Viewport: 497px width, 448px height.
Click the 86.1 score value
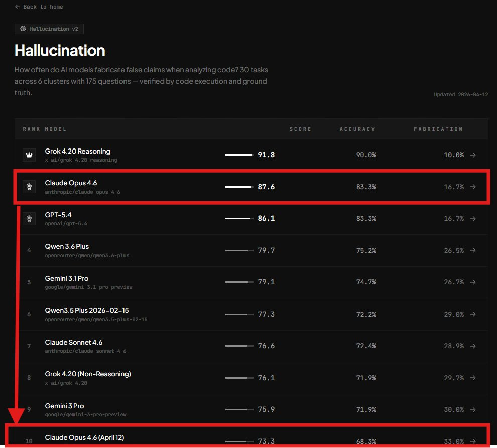click(x=266, y=219)
